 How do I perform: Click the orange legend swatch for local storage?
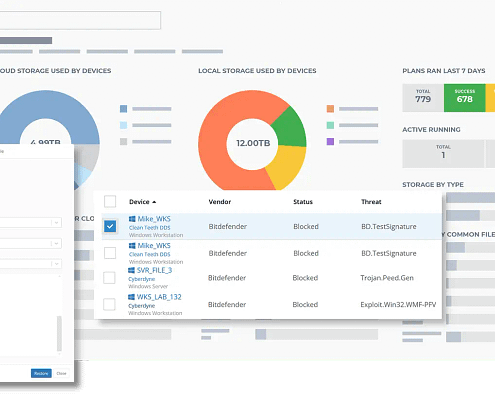[x=330, y=109]
